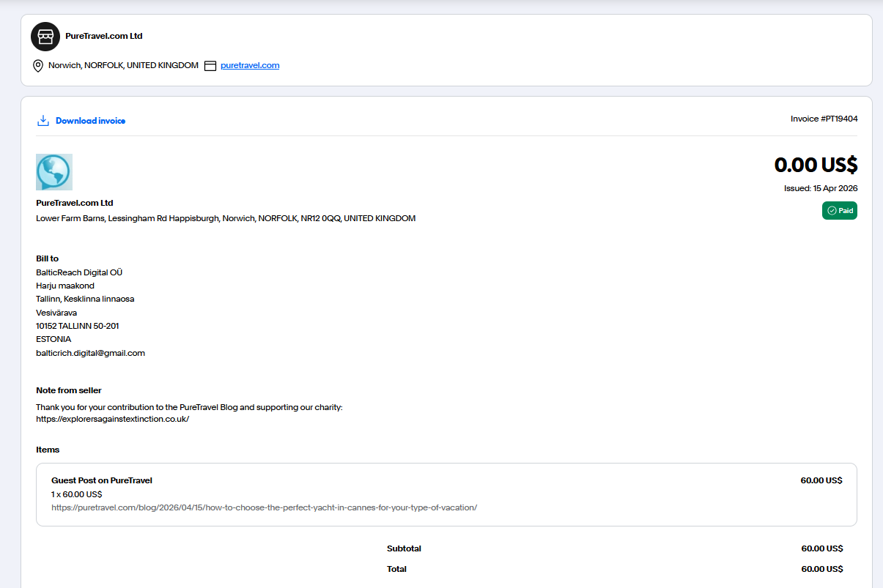Click the PureTravel globe logo thumbnail
Screen dimensions: 883x588
coord(54,172)
